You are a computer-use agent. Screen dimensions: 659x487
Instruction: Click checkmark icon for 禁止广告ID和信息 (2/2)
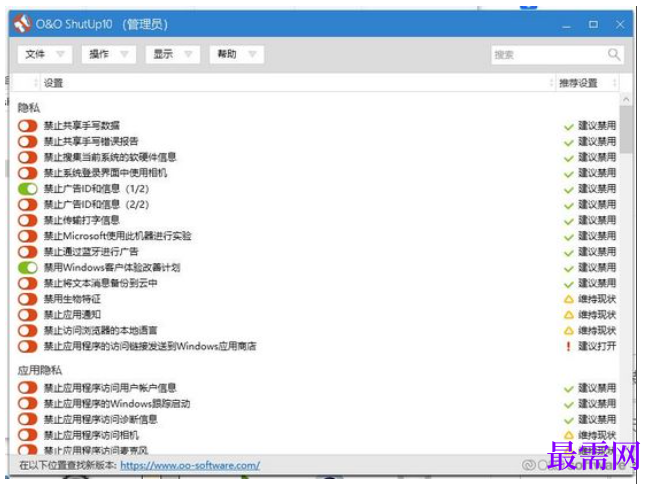[569, 205]
